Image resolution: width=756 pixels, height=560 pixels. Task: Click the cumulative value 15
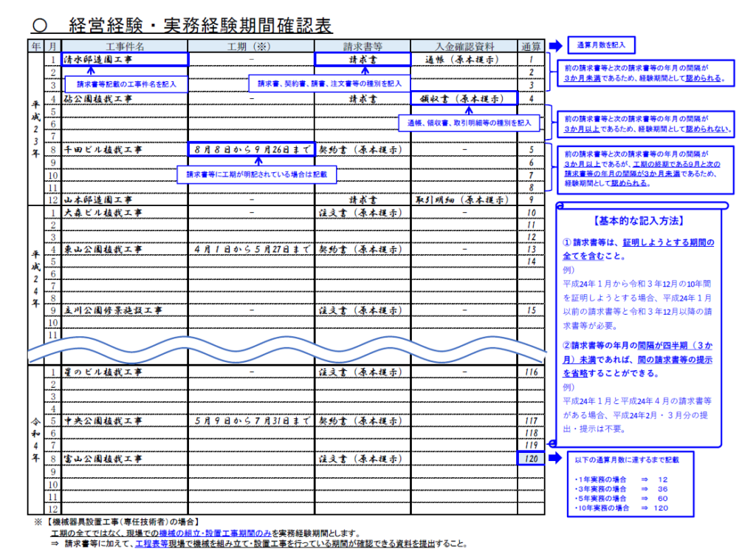click(x=532, y=310)
